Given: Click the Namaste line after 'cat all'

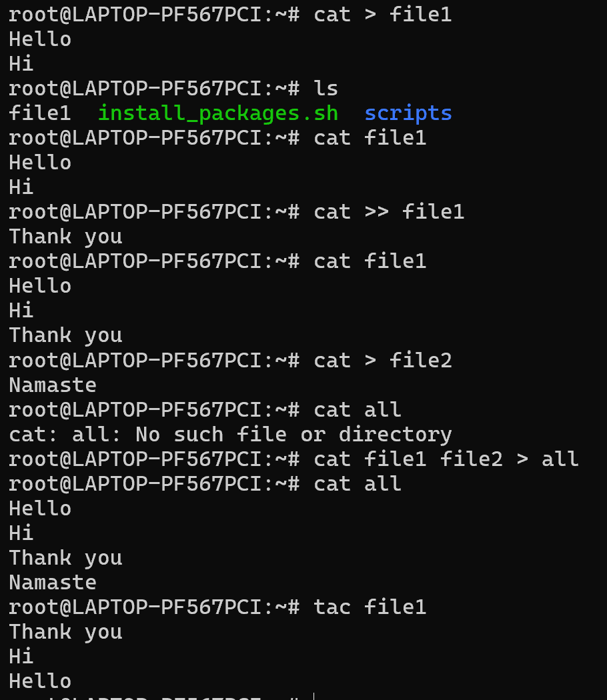Looking at the screenshot, I should tap(53, 583).
